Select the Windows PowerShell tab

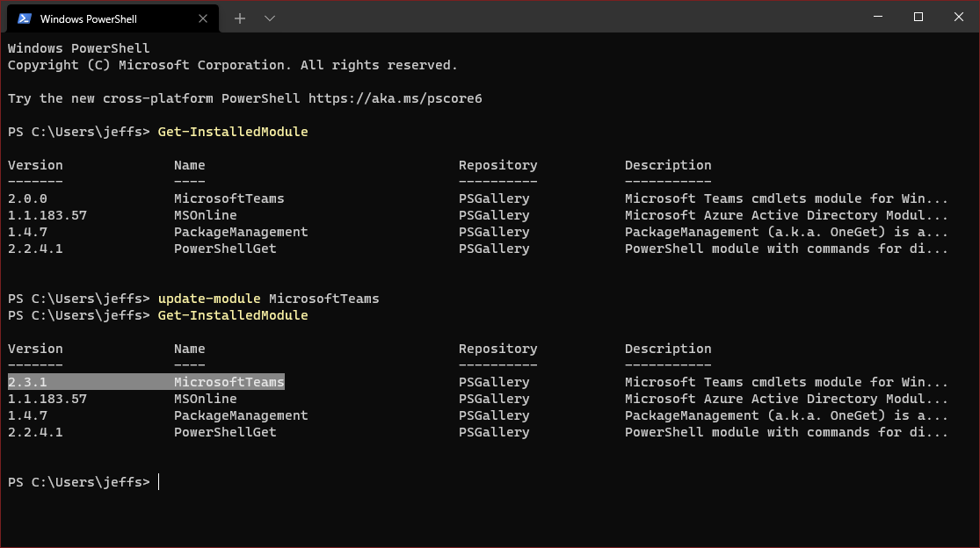(113, 18)
